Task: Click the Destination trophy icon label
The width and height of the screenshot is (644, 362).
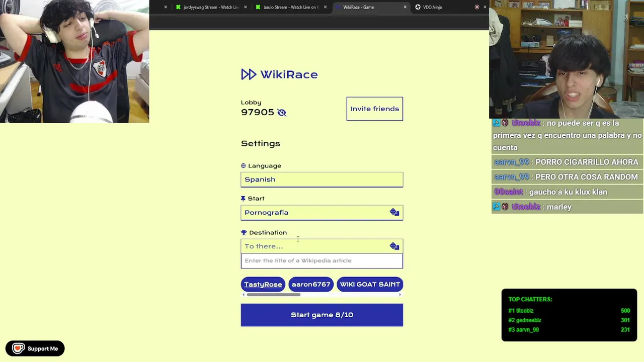Action: click(244, 233)
